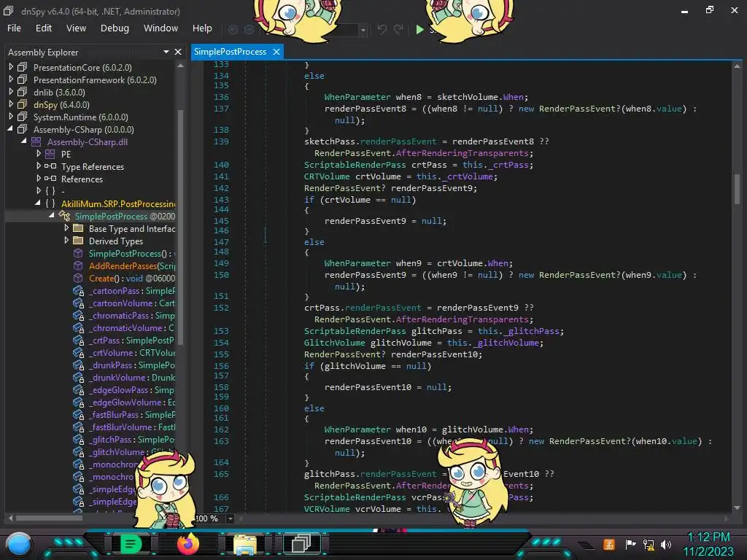This screenshot has height=560, width=747.
Task: Open the Debug menu
Action: click(115, 28)
